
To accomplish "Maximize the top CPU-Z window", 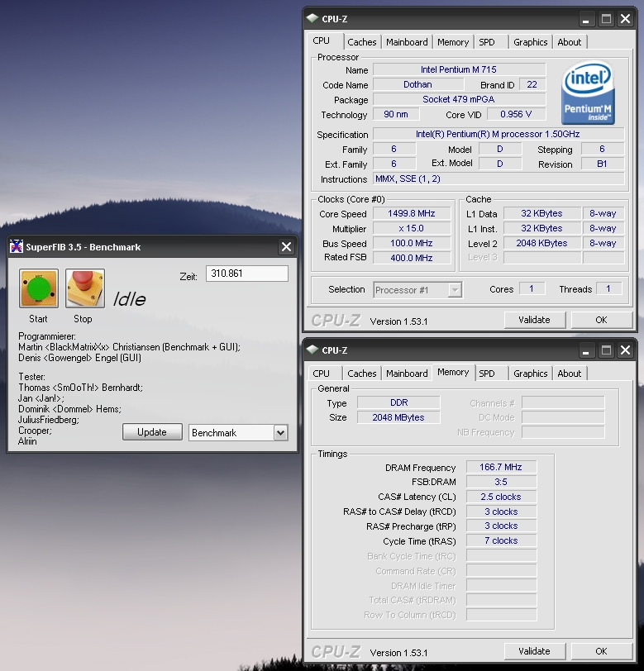I will [x=606, y=19].
